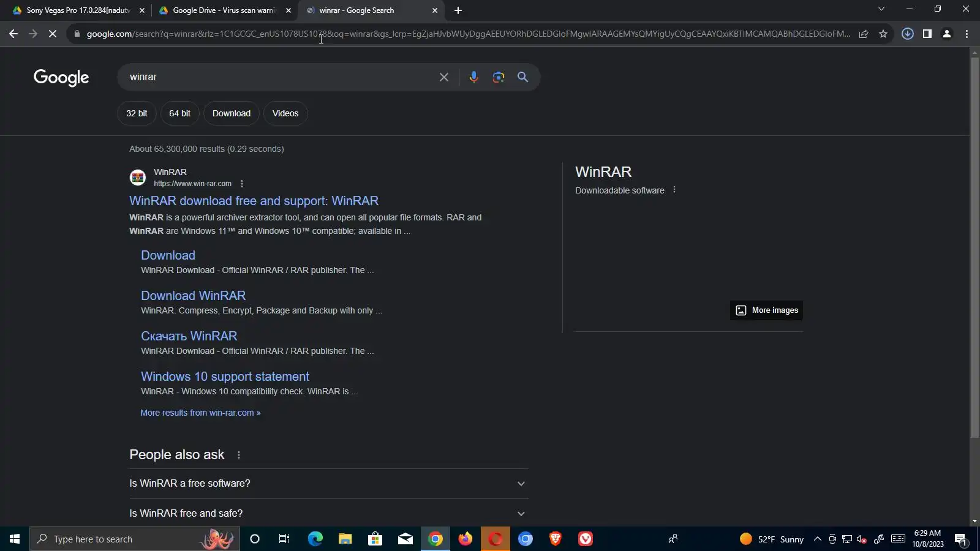Image resolution: width=980 pixels, height=551 pixels.
Task: Show hidden system tray icons
Action: (818, 539)
